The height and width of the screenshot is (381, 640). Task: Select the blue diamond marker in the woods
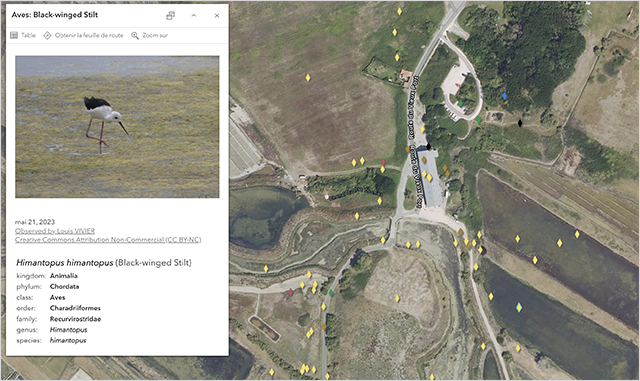(x=505, y=96)
